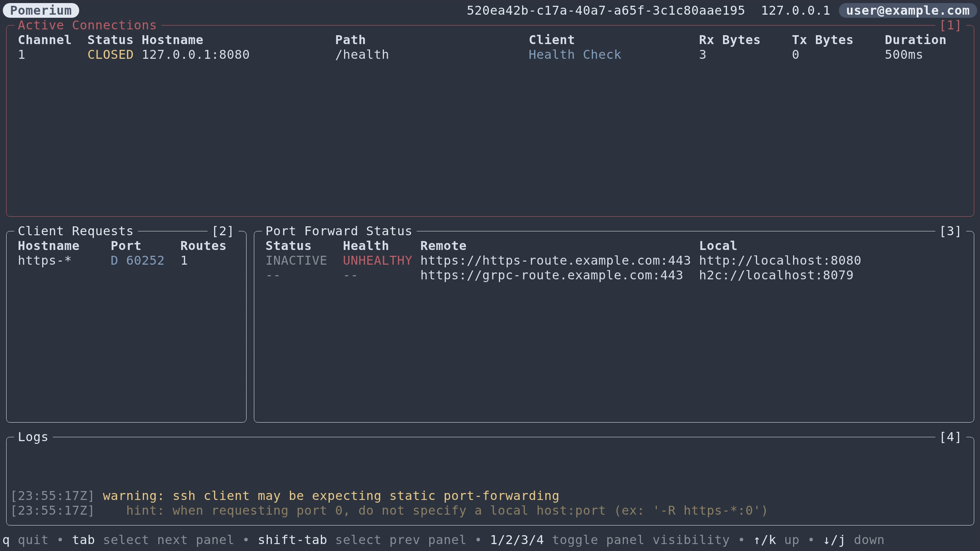The image size is (980, 551).
Task: Click the session ID in the header
Action: pos(606,10)
